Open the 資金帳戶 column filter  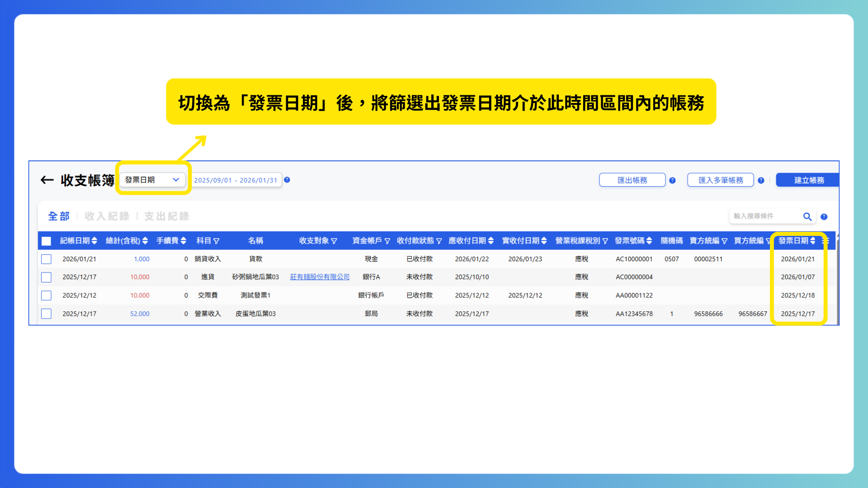tap(387, 241)
